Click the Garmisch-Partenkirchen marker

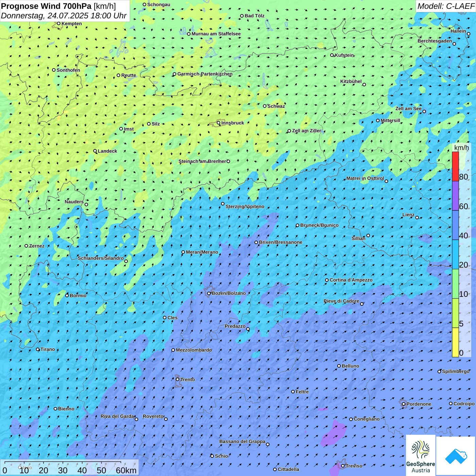pos(174,74)
